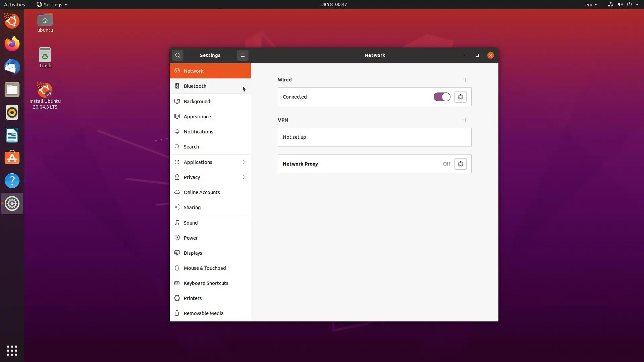Add a new VPN connection

tap(466, 120)
